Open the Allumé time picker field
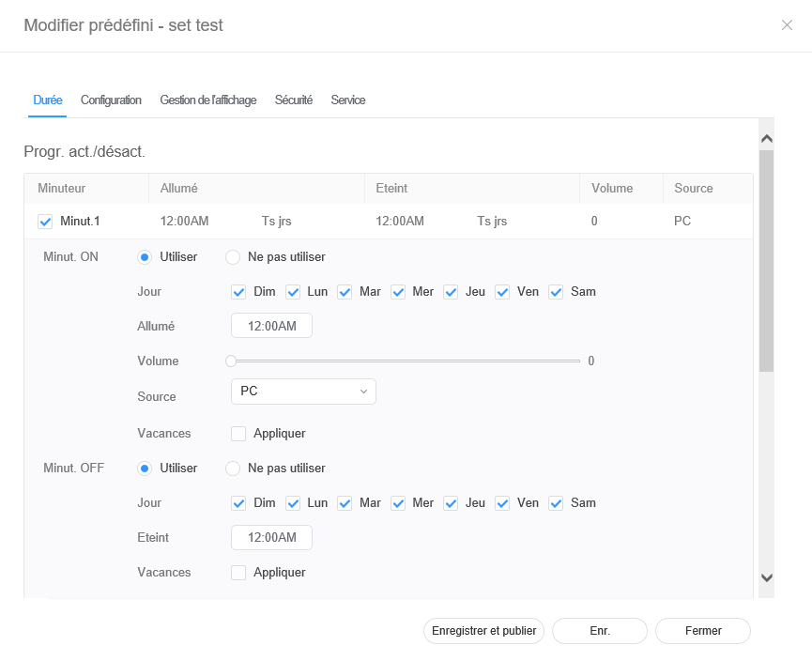The image size is (812, 661). (271, 326)
